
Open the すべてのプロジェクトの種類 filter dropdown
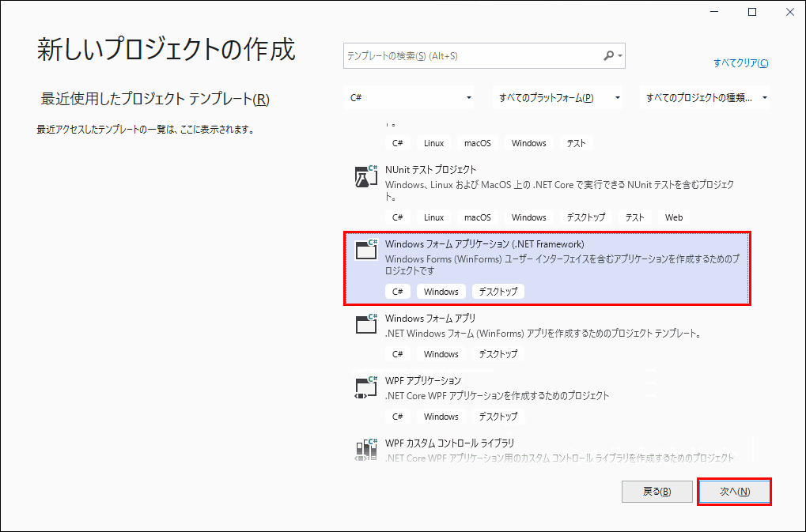point(705,97)
